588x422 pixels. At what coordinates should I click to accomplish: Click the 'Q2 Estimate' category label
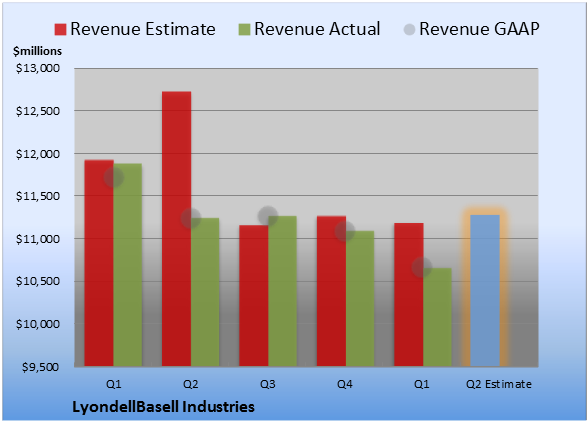point(499,384)
